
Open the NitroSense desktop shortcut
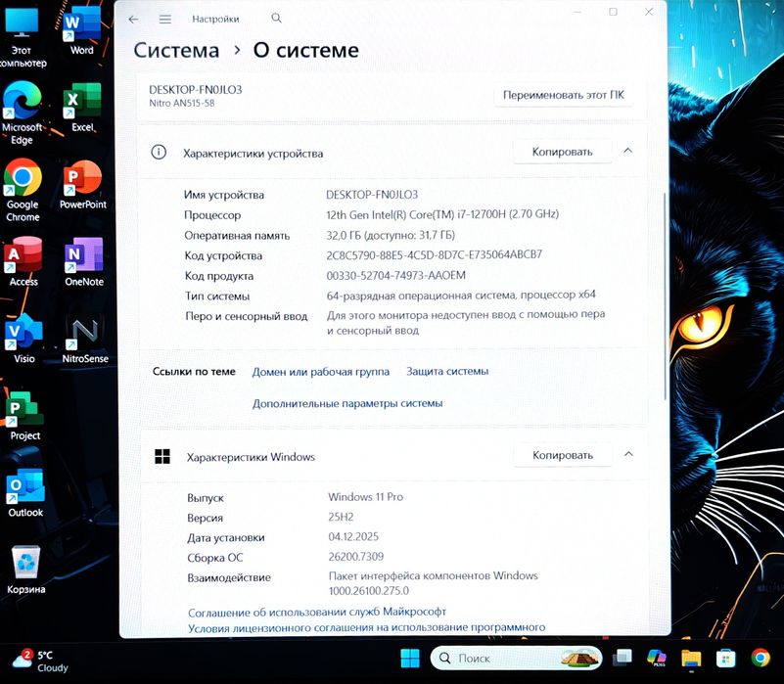tap(84, 340)
